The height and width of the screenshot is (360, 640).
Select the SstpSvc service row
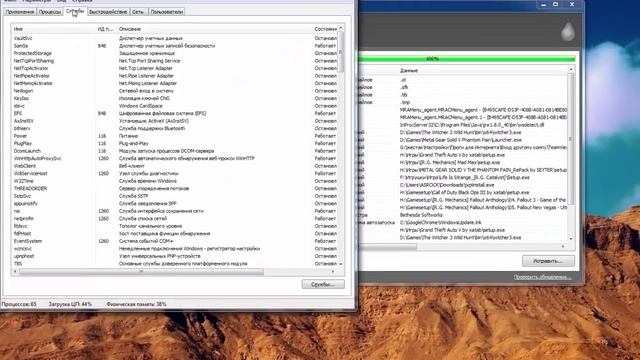[x=175, y=196]
